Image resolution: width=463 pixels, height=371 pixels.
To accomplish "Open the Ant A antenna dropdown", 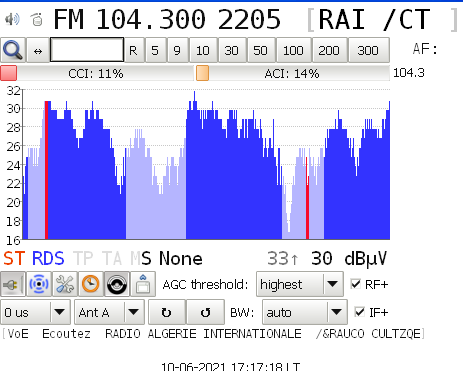I will [109, 312].
